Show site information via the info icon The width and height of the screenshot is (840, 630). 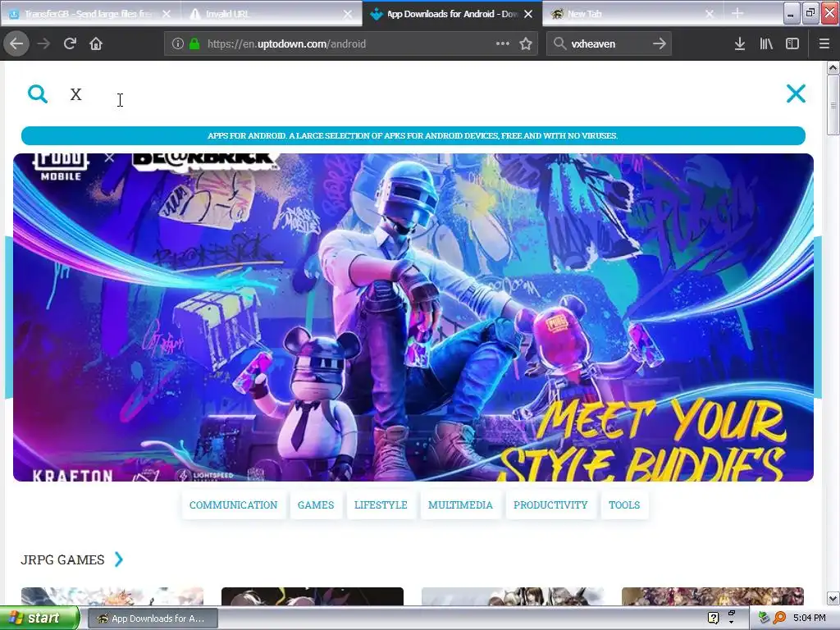tap(178, 44)
